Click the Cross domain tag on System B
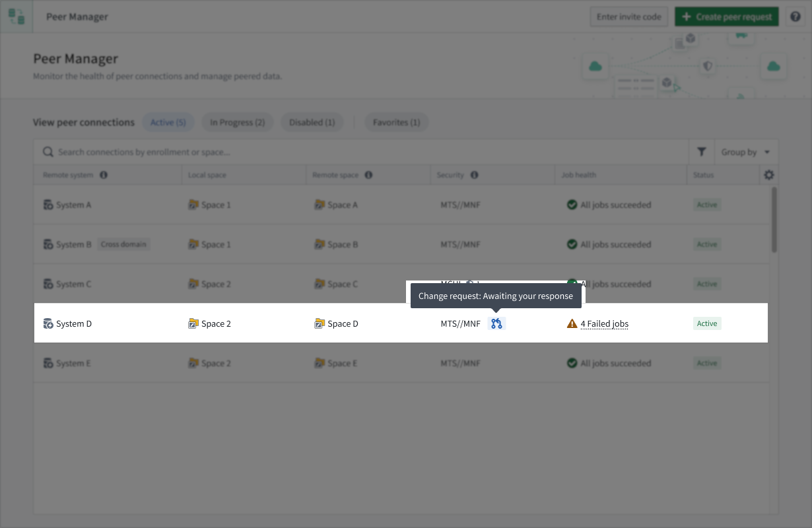Viewport: 812px width, 528px height. point(123,244)
